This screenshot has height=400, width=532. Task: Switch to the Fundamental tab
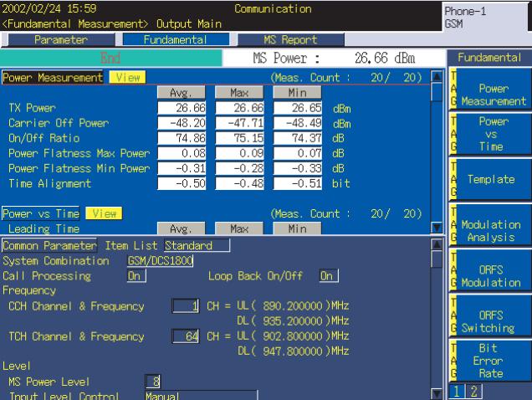click(x=176, y=39)
